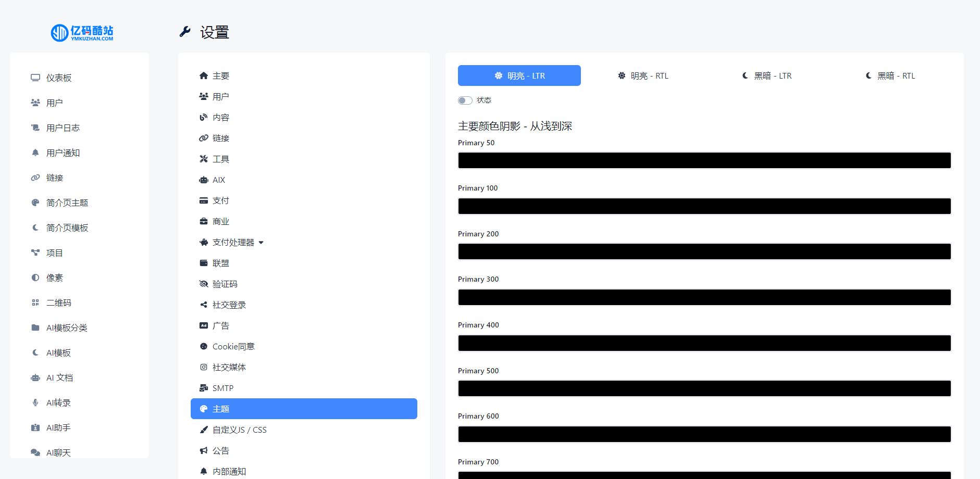This screenshot has width=980, height=479.
Task: Switch to the 明亮 - RTL tab
Action: (642, 75)
